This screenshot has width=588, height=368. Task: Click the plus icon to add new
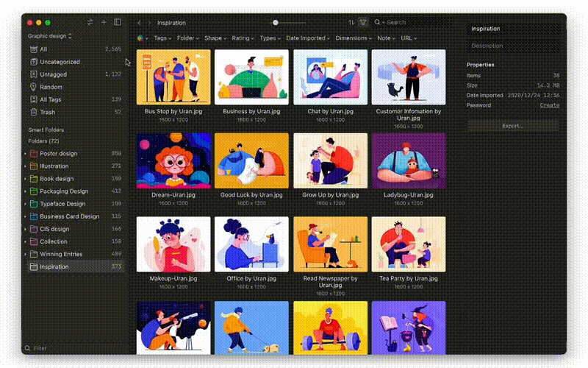point(104,22)
